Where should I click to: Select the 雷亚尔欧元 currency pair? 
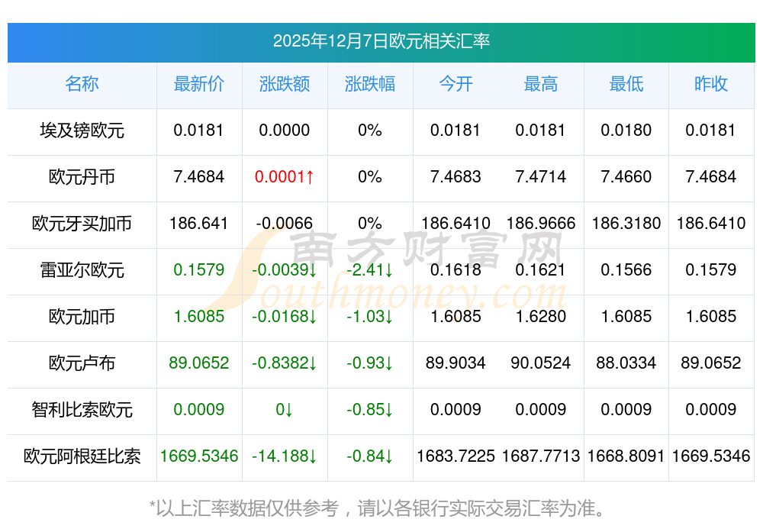(82, 270)
